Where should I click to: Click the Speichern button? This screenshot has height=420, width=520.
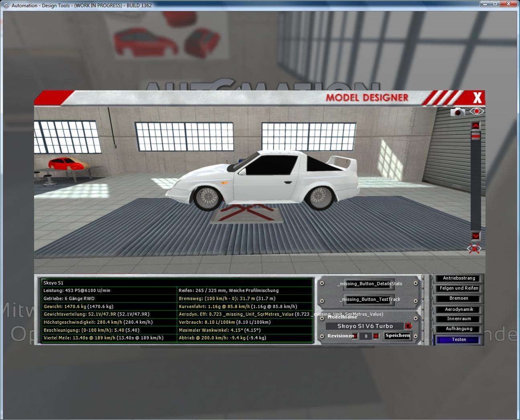397,336
